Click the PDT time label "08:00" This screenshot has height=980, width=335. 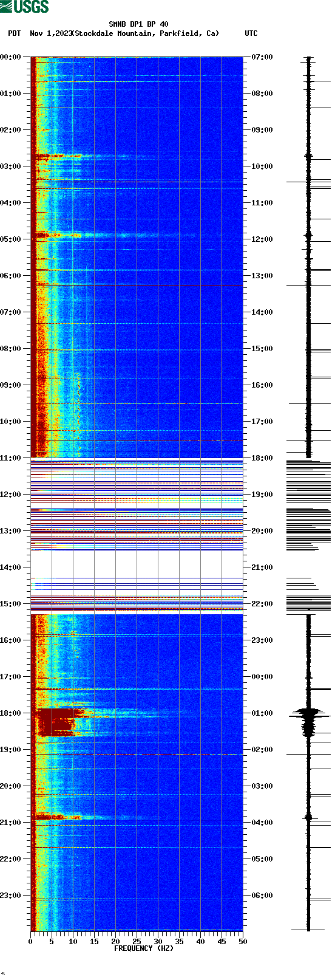pos(10,349)
